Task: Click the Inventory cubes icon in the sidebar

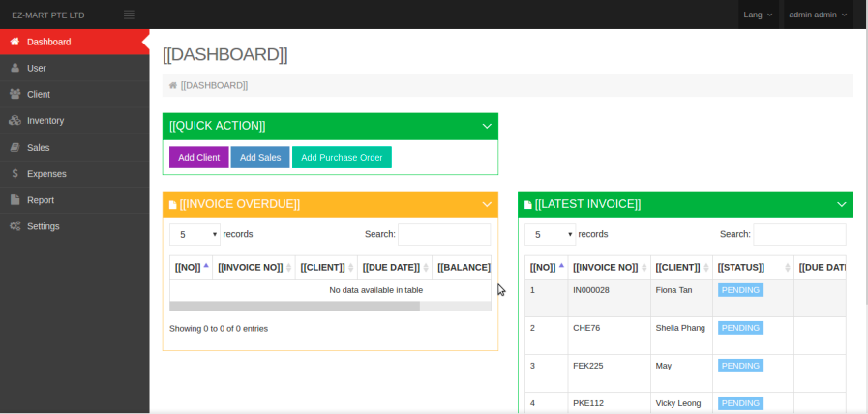Action: [15, 121]
